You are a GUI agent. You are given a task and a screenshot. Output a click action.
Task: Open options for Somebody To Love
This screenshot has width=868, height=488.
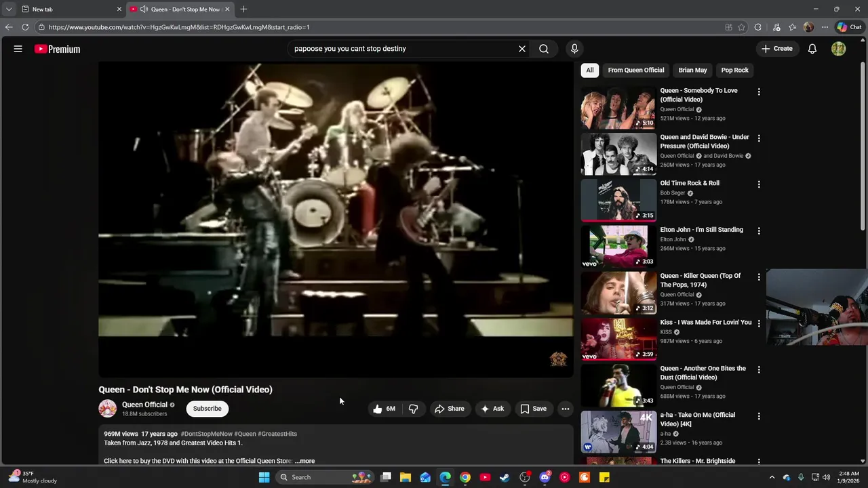[x=759, y=91]
